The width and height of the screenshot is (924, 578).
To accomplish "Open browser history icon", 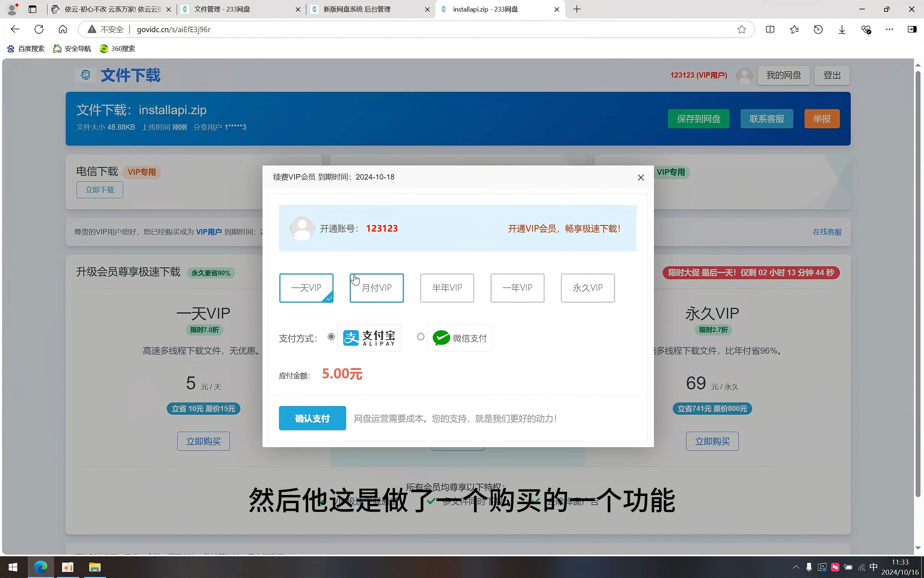I will tap(818, 29).
